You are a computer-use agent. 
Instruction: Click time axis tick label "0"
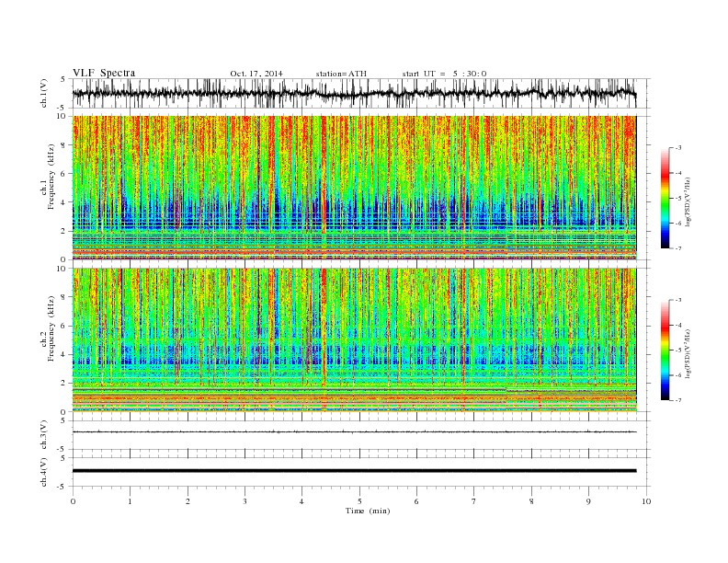(73, 501)
